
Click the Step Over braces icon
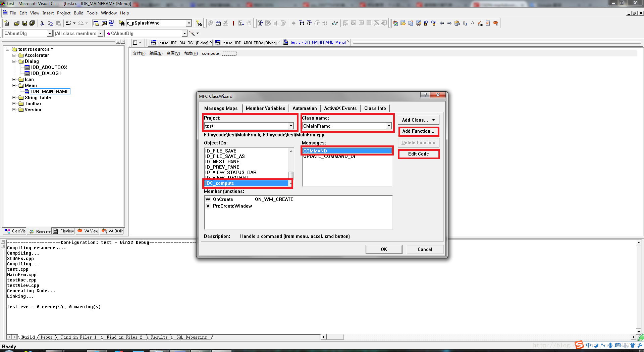[x=309, y=23]
